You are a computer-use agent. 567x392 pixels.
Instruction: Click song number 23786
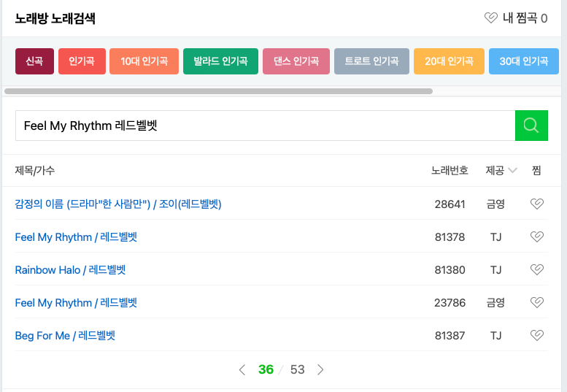(450, 303)
